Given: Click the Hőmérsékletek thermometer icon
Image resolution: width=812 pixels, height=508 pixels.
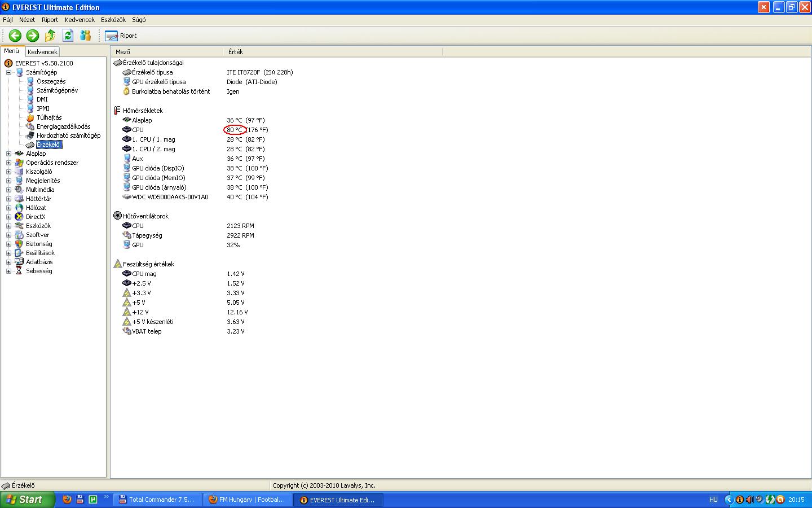Looking at the screenshot, I should click(x=117, y=111).
